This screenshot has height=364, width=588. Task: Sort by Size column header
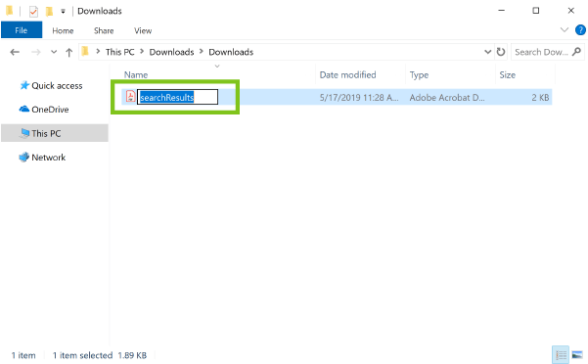[x=508, y=75]
